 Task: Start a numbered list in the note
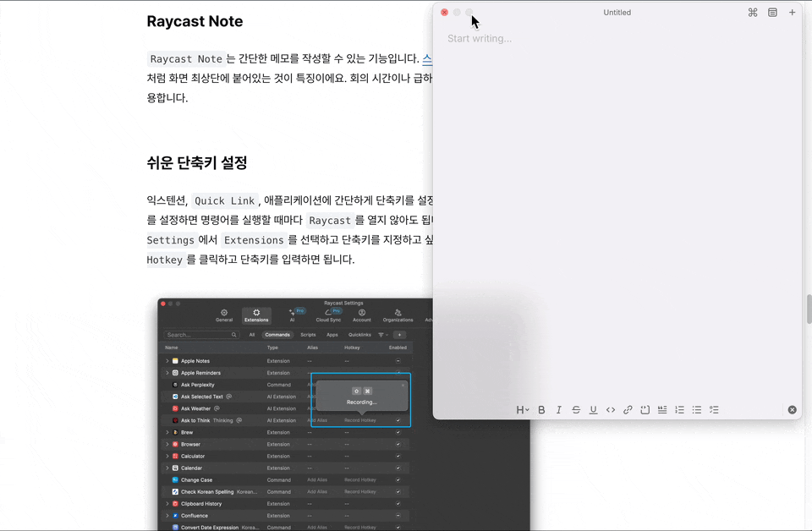point(679,410)
